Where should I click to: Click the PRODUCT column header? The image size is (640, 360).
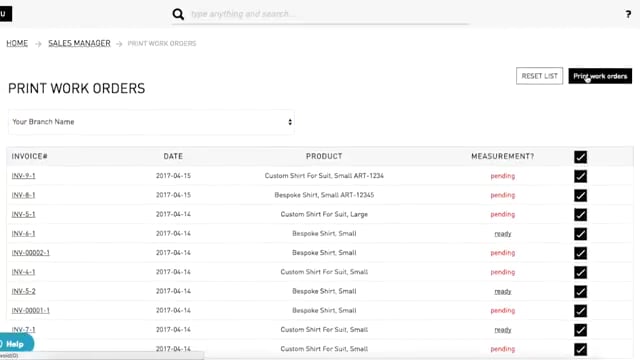tap(324, 156)
